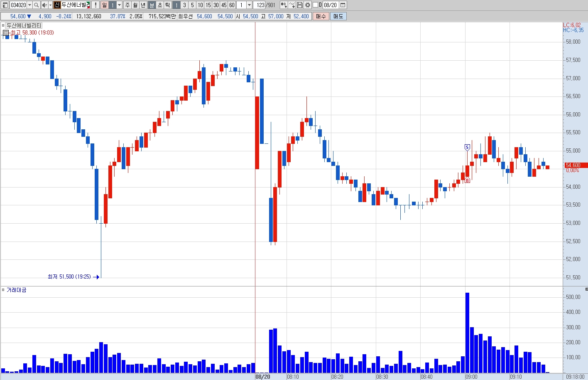Click the speaker sound icon
The image size is (588, 380).
pyautogui.click(x=44, y=5)
